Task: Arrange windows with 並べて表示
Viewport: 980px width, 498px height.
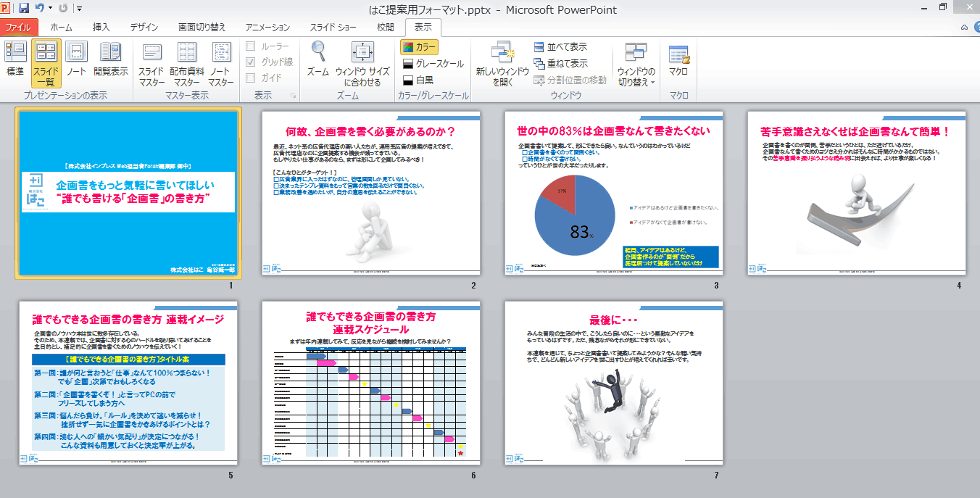Action: click(561, 46)
